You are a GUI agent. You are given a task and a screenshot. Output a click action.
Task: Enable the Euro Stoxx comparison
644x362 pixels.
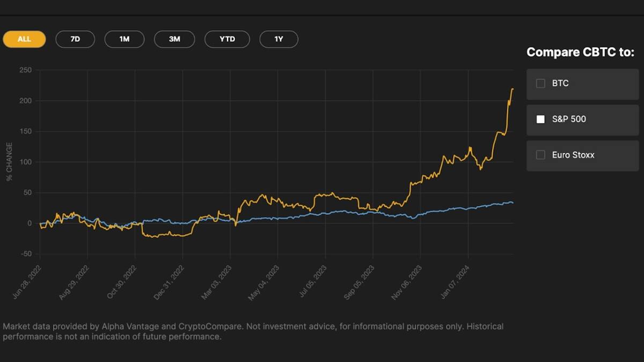[539, 155]
